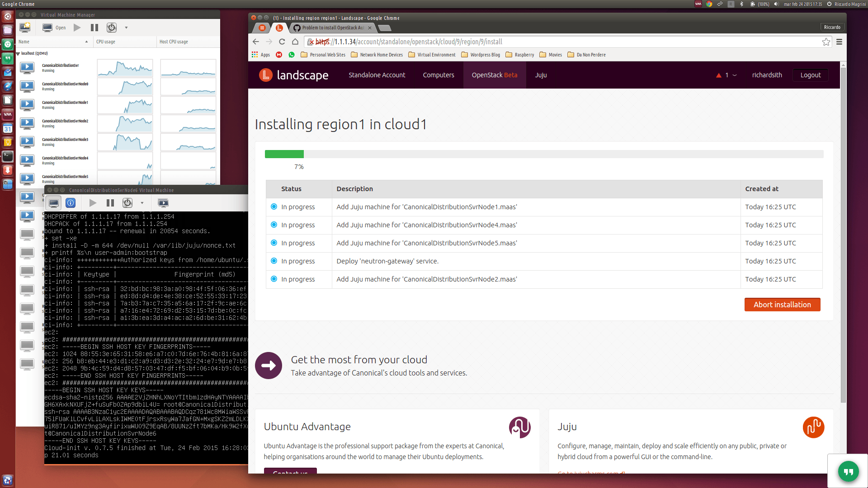Switch Node6 VM window to fullscreen
The width and height of the screenshot is (868, 488).
pyautogui.click(x=163, y=203)
